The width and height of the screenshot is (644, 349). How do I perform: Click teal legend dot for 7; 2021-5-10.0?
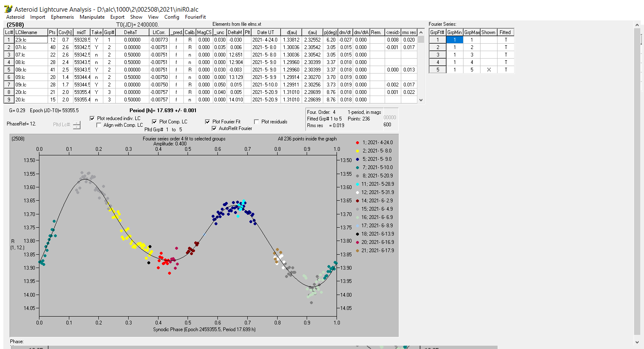[x=357, y=167]
